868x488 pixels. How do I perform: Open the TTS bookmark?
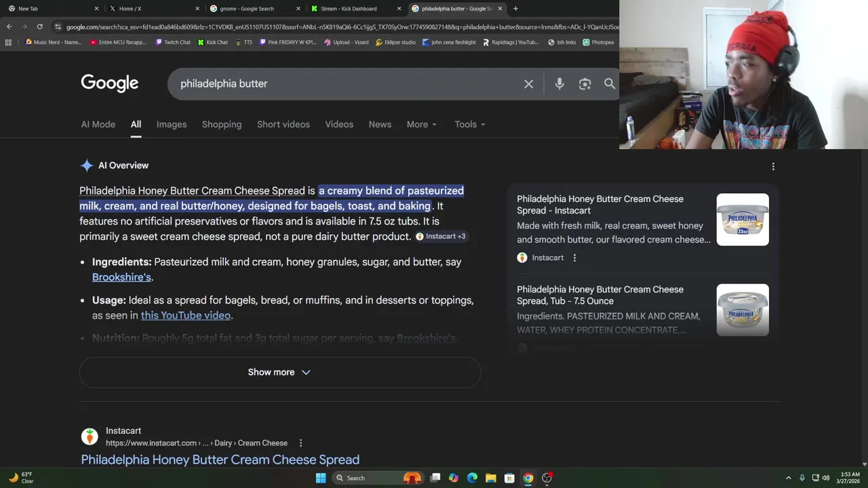tap(243, 42)
